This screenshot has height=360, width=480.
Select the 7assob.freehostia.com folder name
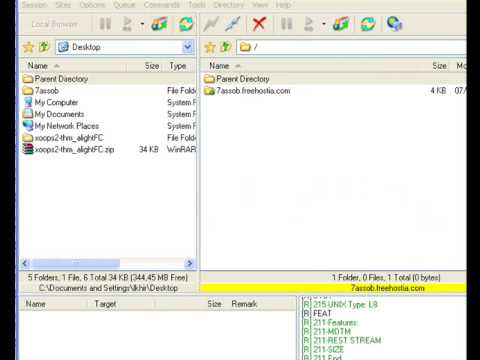[x=253, y=91]
